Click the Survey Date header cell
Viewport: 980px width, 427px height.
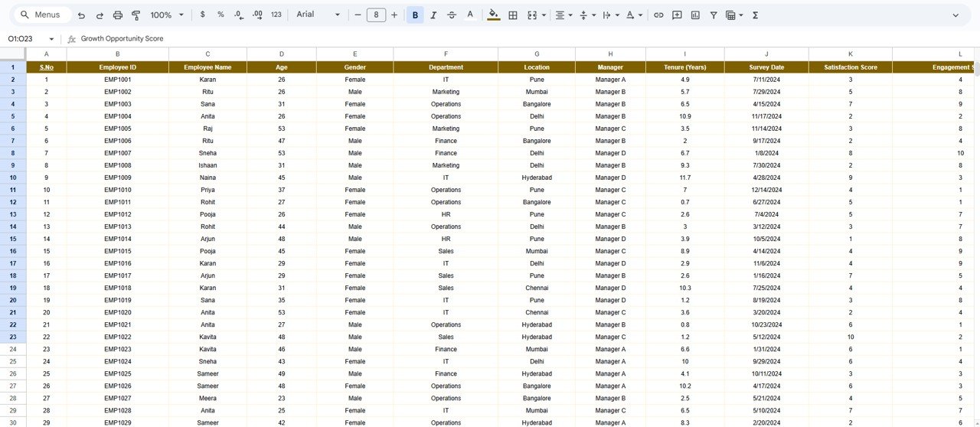click(766, 67)
